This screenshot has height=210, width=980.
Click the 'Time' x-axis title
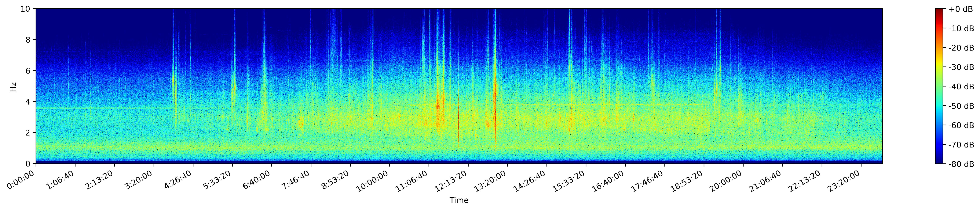point(459,200)
